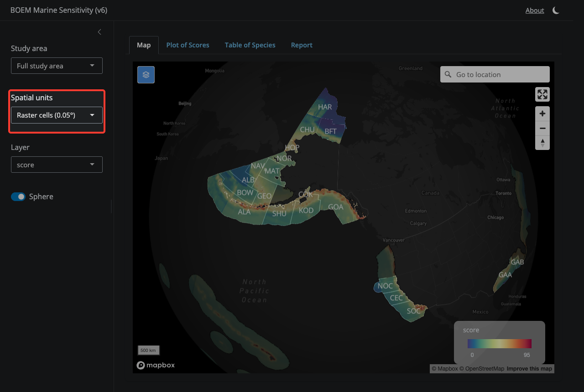Switch to the Map tab

point(144,45)
